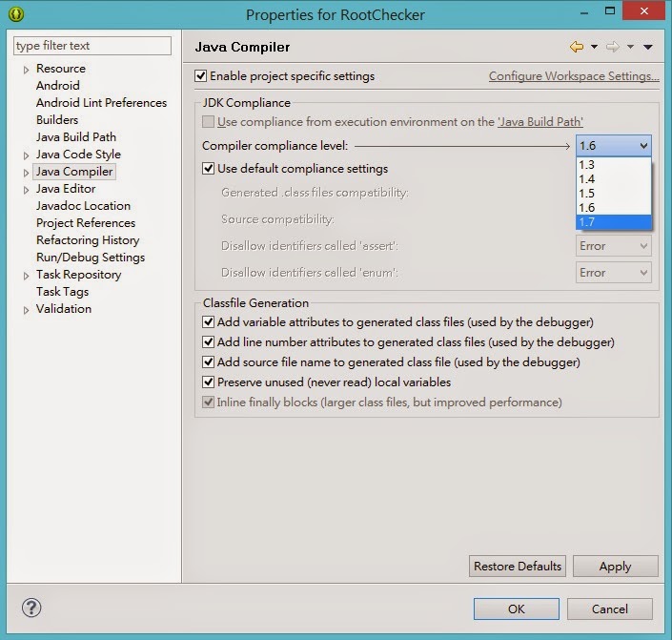The image size is (672, 640).
Task: Open the back history dropdown arrow
Action: pyautogui.click(x=594, y=47)
